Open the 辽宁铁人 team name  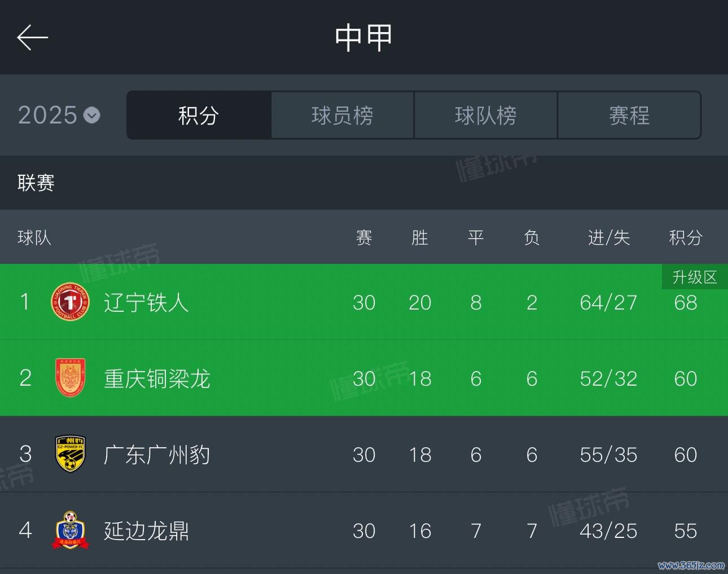point(146,303)
